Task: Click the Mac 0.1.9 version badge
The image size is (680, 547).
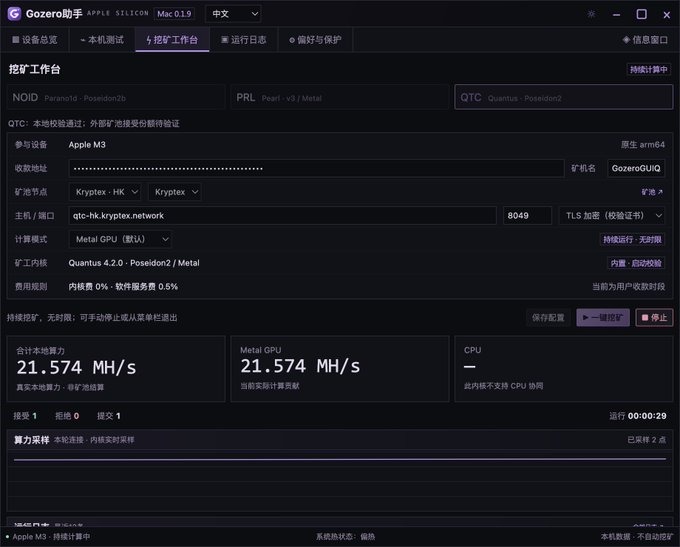Action: [x=174, y=14]
